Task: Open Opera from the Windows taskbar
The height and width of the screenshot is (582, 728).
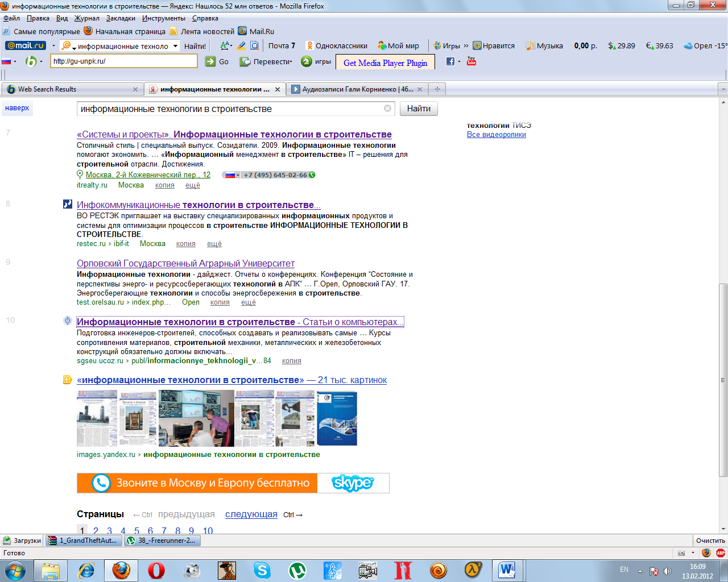Action: (x=156, y=570)
